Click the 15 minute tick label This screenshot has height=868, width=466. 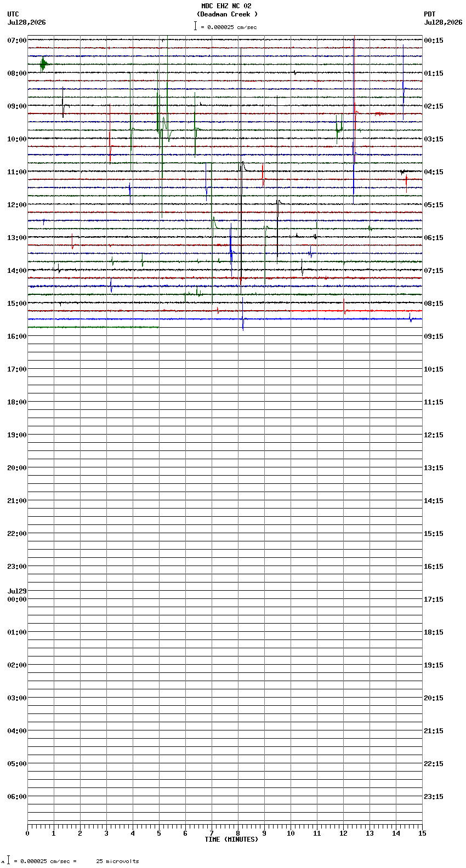click(x=422, y=833)
